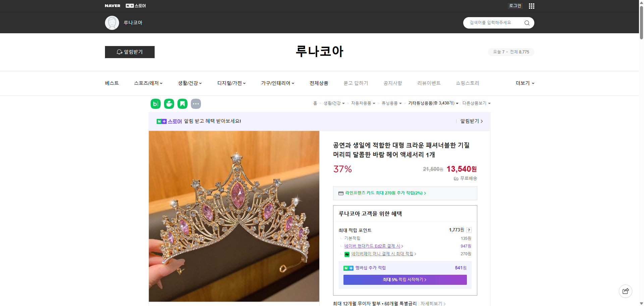644x306 pixels.
Task: Click the 알림받기 button with bell icon
Action: pos(129,52)
